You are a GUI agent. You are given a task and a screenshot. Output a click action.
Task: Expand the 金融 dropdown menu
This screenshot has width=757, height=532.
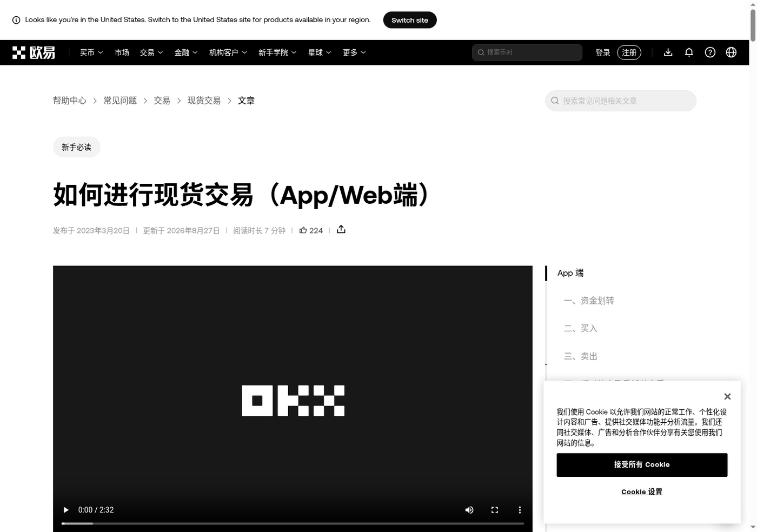[186, 52]
